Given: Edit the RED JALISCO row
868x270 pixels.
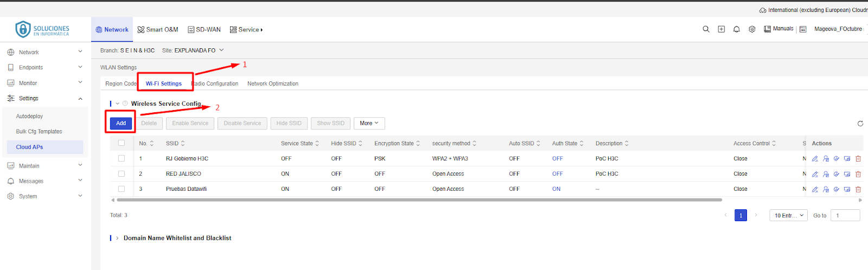Looking at the screenshot, I should pos(815,174).
